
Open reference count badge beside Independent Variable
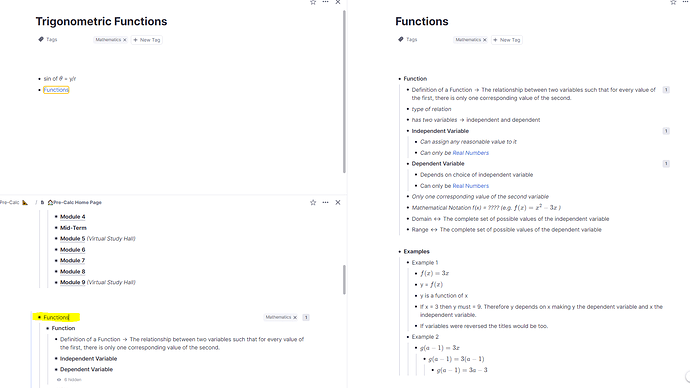[666, 131]
